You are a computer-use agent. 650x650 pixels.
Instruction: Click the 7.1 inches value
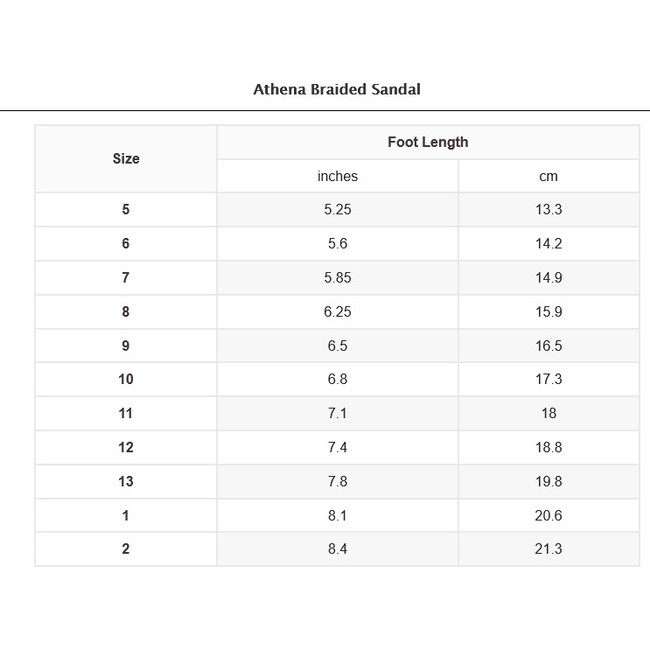click(x=337, y=414)
